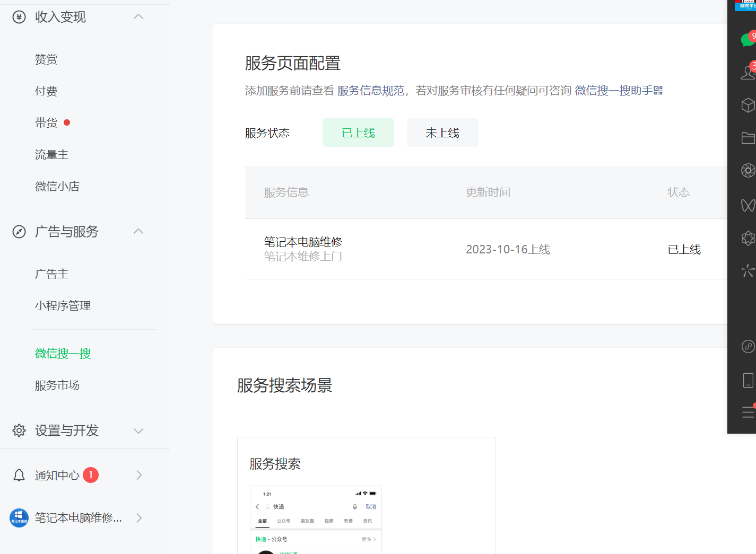The width and height of the screenshot is (756, 554).
Task: Click the 收入变现 yen icon
Action: 19,17
